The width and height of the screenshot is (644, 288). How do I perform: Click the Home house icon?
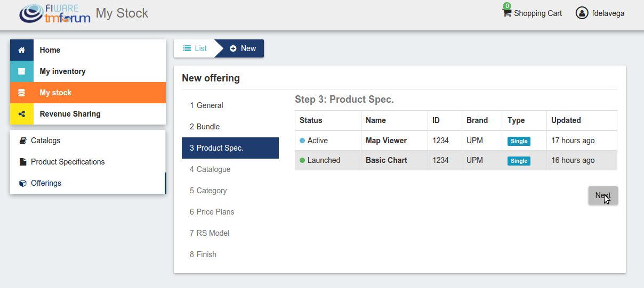(x=22, y=50)
